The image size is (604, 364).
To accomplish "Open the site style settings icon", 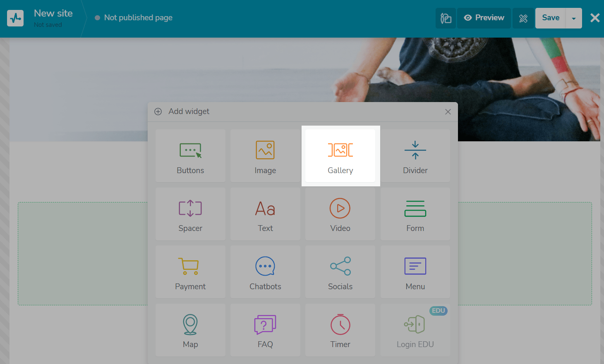I will coord(446,18).
